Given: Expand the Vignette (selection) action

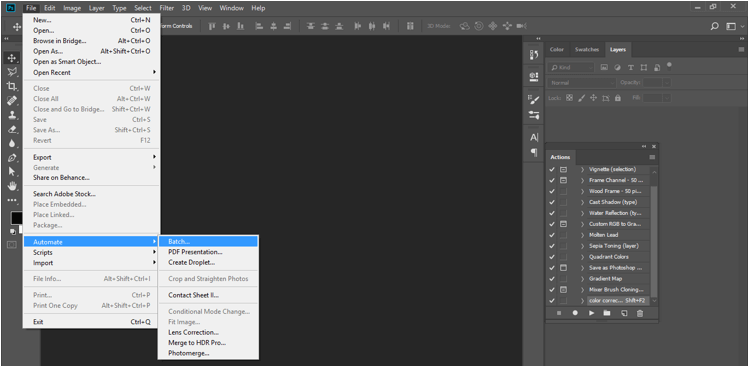Looking at the screenshot, I should click(x=582, y=169).
